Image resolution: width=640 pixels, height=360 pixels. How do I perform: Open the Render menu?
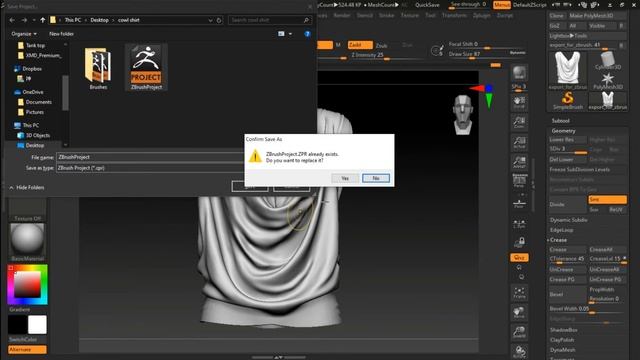342,15
